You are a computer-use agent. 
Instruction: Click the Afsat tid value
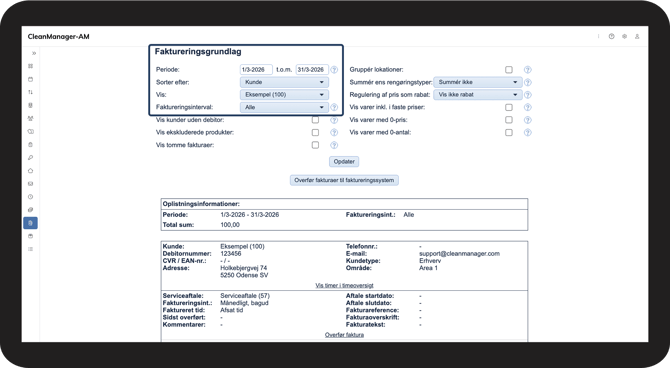232,310
